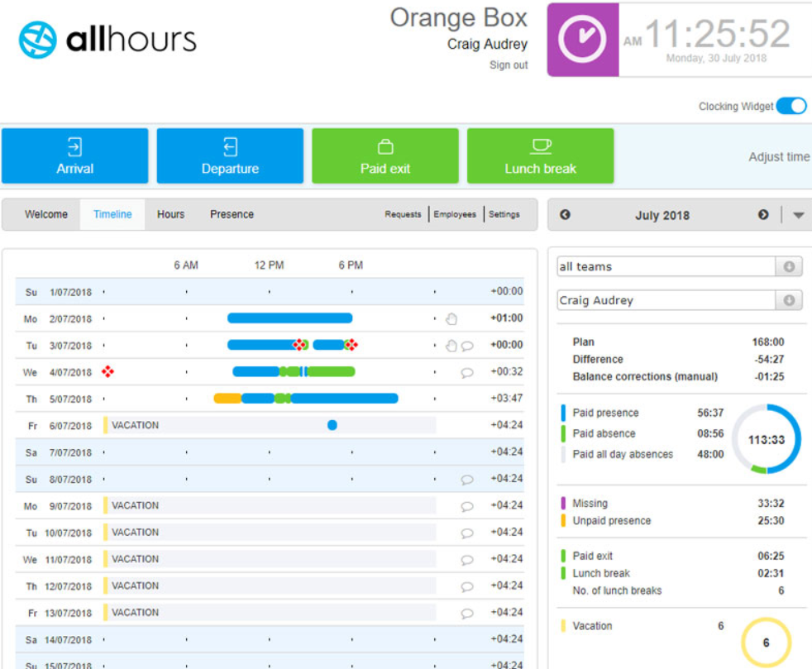Expand the month picker dropdown arrow
Screen dimensions: 812x669
click(x=799, y=215)
